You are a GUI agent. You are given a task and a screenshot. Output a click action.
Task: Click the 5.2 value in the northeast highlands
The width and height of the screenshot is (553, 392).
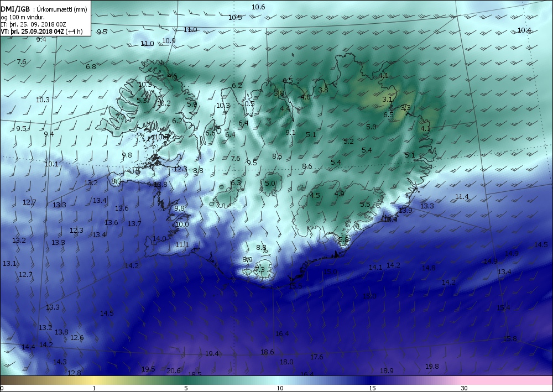click(348, 141)
